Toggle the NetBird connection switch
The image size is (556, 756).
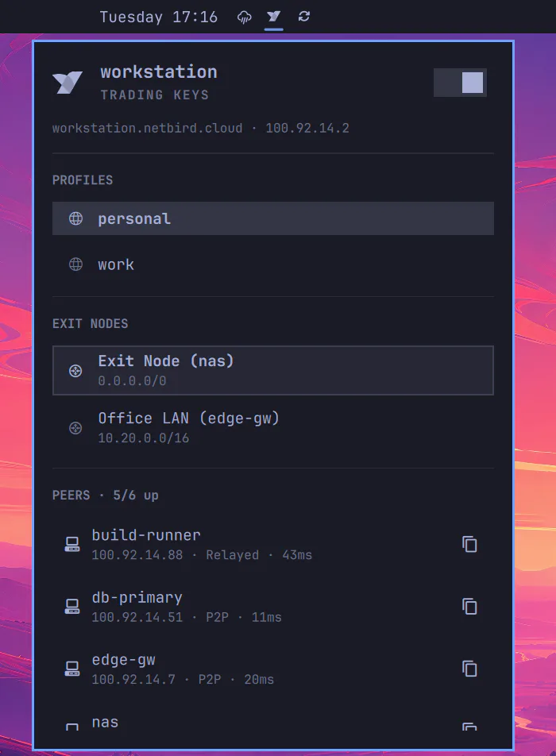[460, 83]
